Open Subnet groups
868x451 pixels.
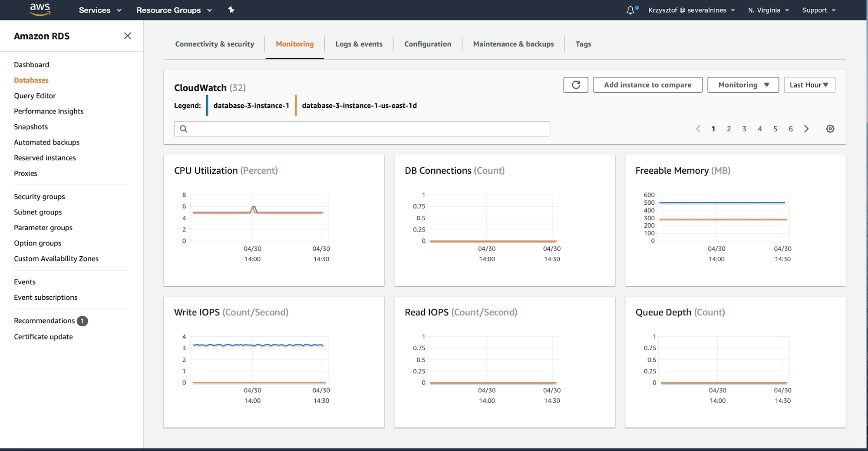click(38, 212)
